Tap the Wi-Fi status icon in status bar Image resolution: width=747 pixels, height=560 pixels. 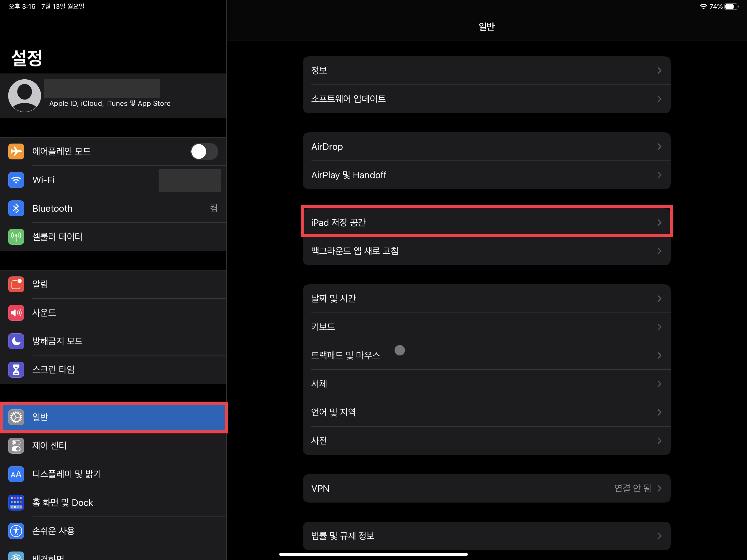click(703, 6)
